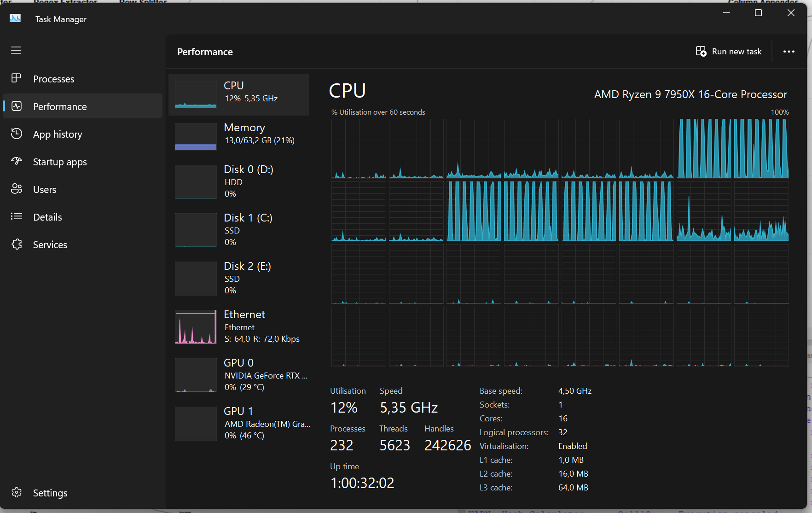Minimize the Task Manager window
812x513 pixels.
point(726,13)
